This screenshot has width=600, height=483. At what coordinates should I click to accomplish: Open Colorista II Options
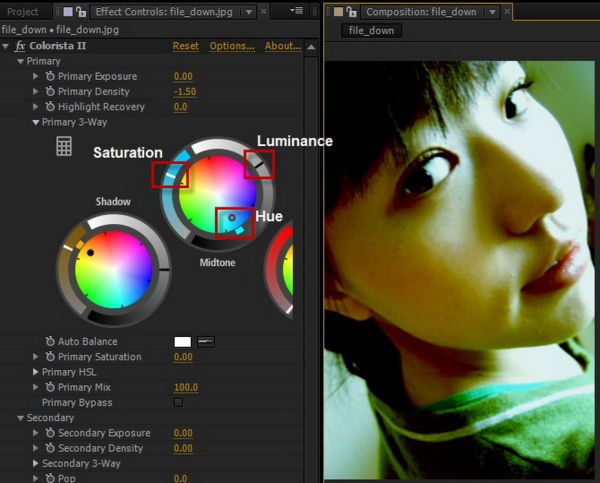pos(231,46)
